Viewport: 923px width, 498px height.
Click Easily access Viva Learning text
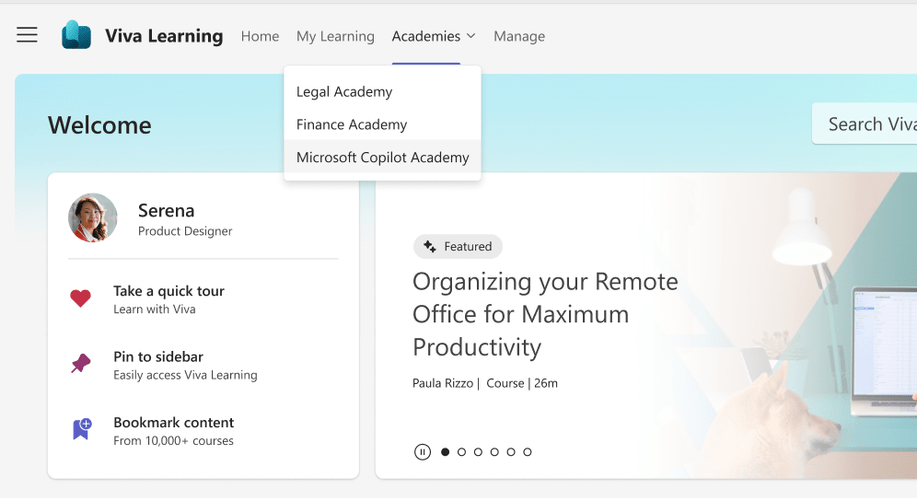(185, 375)
